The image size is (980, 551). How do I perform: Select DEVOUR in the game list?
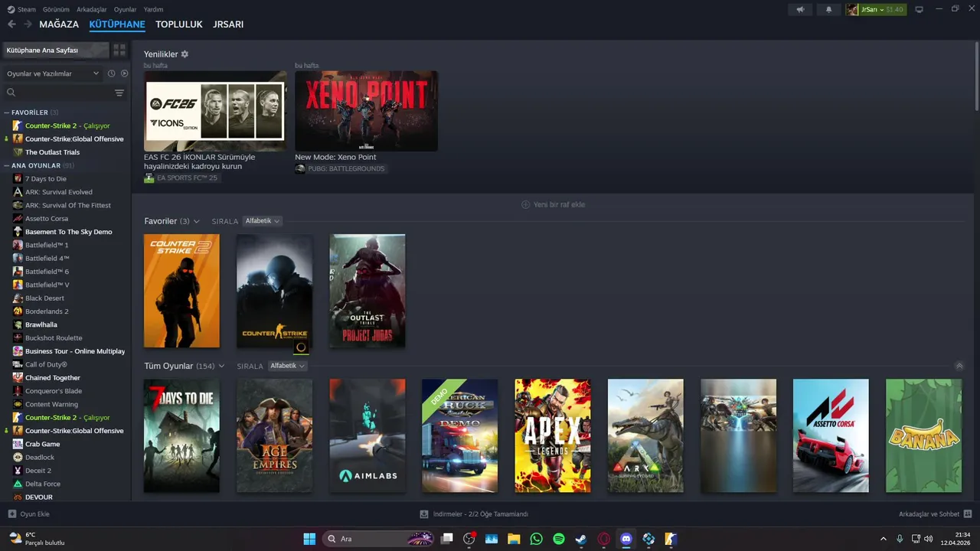39,497
